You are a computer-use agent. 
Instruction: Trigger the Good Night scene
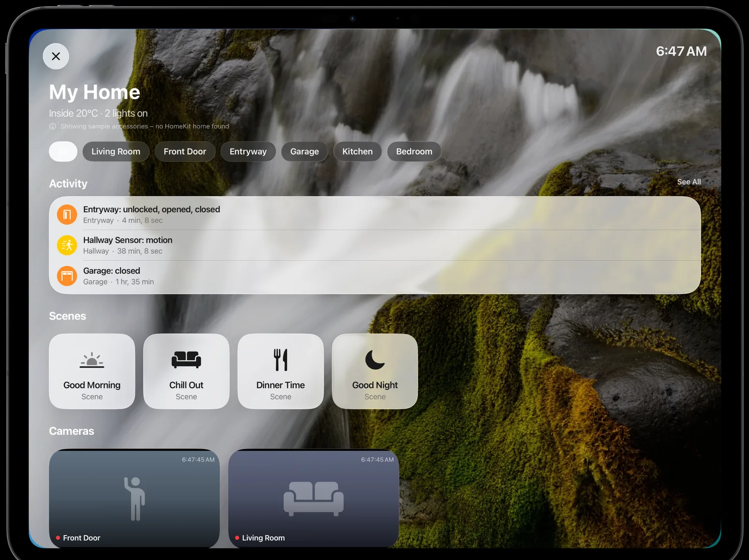coord(375,371)
